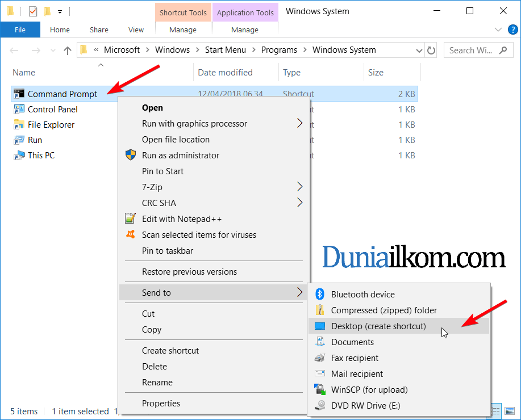Click the Bluetooth device icon
This screenshot has height=420, width=521.
click(320, 294)
